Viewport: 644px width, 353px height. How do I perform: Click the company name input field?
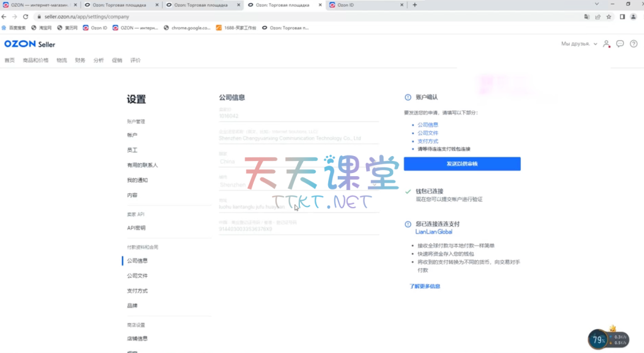tap(299, 138)
